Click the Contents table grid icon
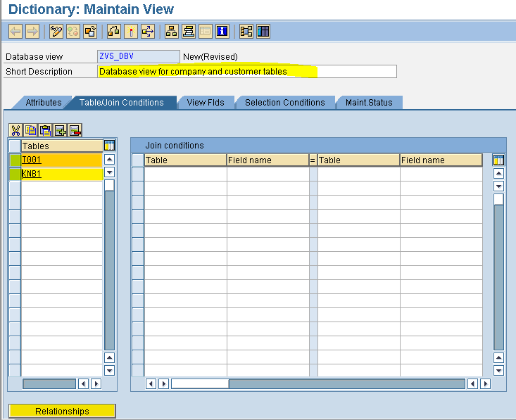 263,32
